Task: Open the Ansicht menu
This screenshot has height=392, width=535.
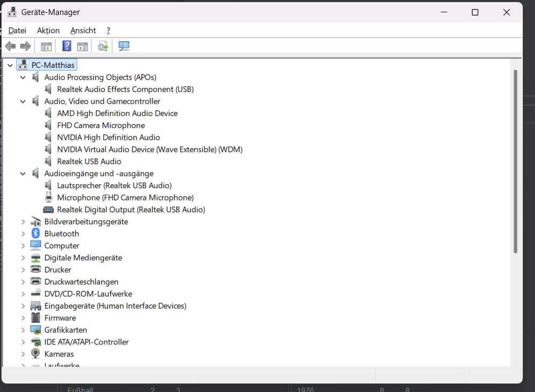Action: pos(83,30)
